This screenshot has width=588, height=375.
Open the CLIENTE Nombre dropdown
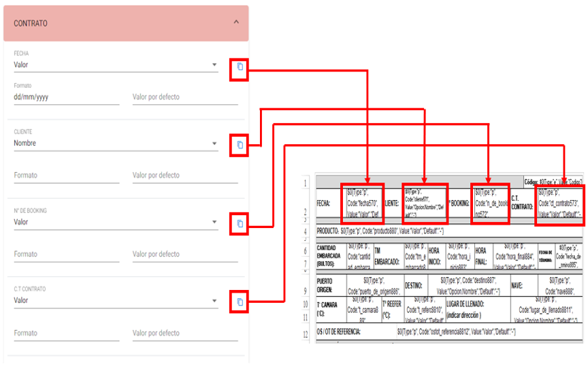tap(214, 144)
